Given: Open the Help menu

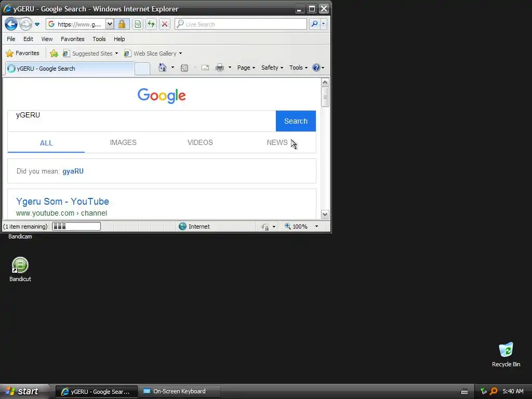Looking at the screenshot, I should click(119, 39).
